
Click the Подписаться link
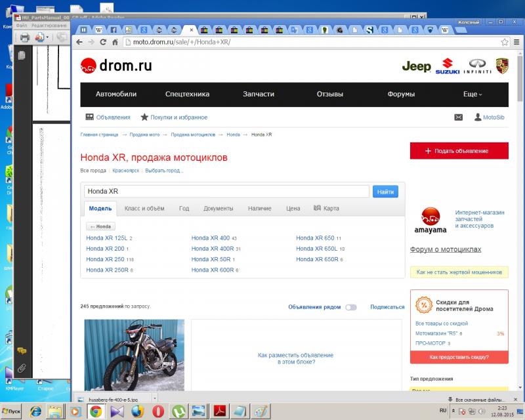point(387,307)
